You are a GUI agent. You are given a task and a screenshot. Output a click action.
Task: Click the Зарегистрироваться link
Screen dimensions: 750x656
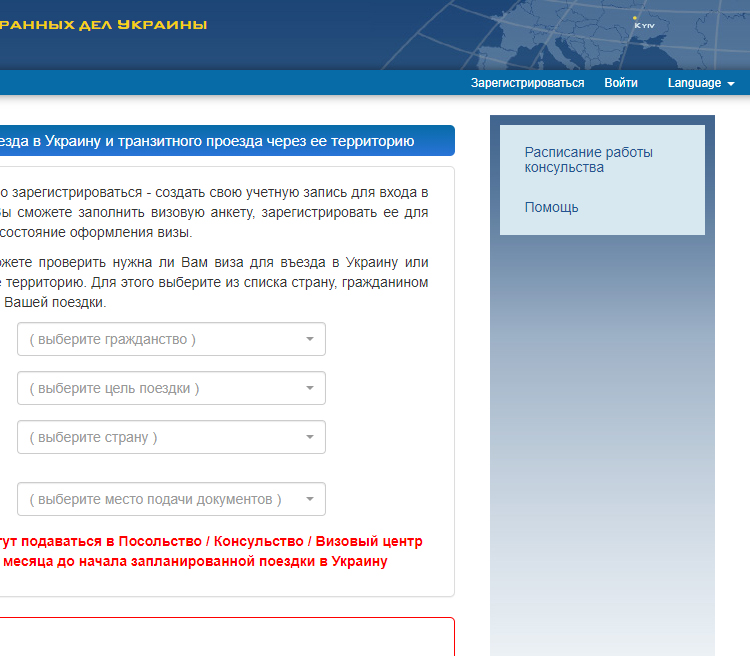(x=527, y=83)
